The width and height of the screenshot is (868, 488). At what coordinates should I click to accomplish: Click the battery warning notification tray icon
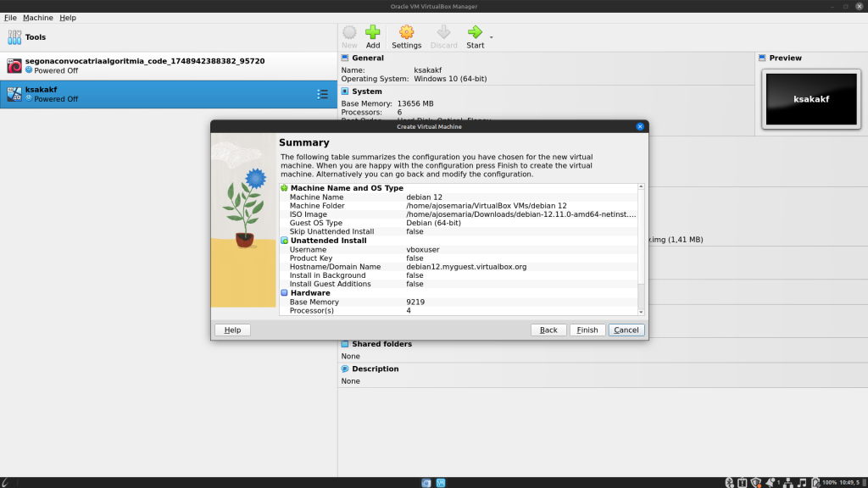point(743,482)
